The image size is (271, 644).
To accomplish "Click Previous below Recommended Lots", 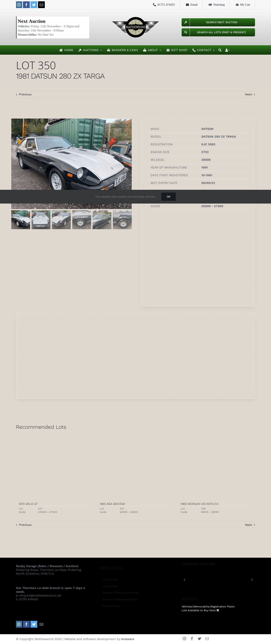I will (24, 525).
